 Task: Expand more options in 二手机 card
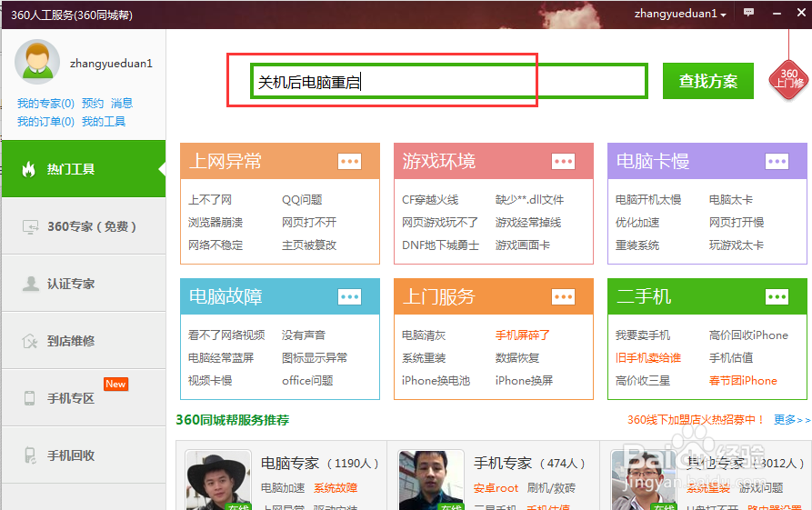pyautogui.click(x=777, y=296)
